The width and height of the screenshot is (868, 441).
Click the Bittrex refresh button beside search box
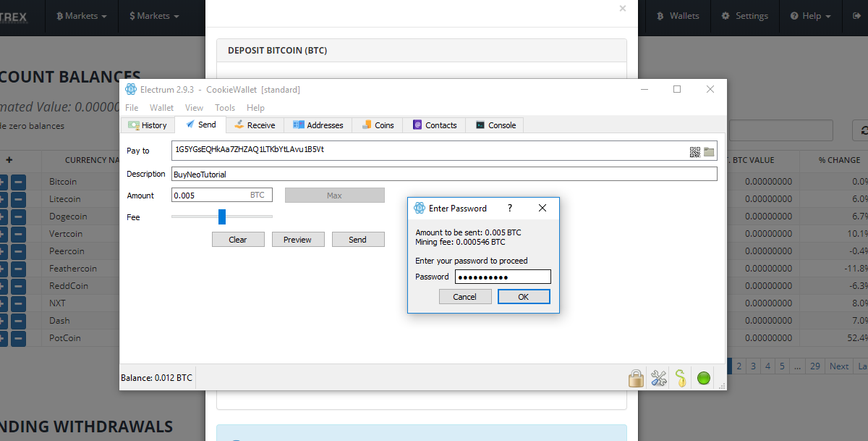pyautogui.click(x=861, y=130)
